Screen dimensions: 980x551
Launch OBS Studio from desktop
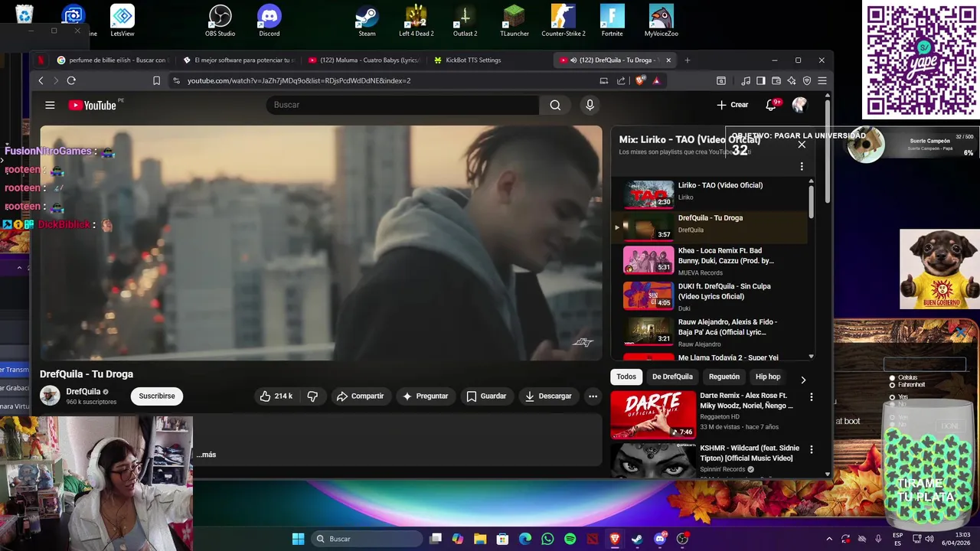tap(220, 21)
